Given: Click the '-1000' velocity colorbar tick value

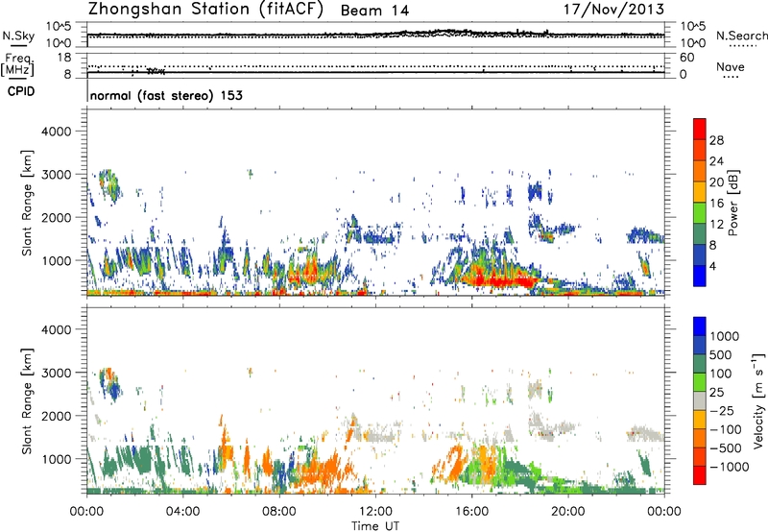Looking at the screenshot, I should (x=729, y=467).
